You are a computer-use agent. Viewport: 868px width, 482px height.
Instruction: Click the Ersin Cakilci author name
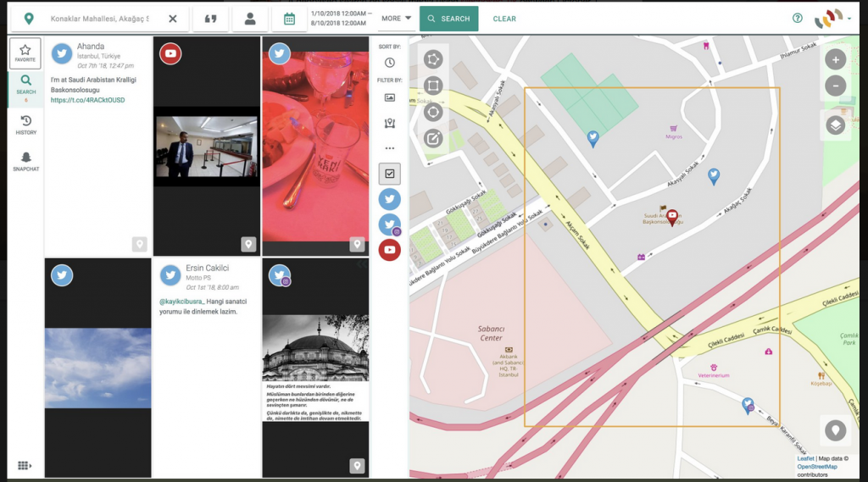208,268
